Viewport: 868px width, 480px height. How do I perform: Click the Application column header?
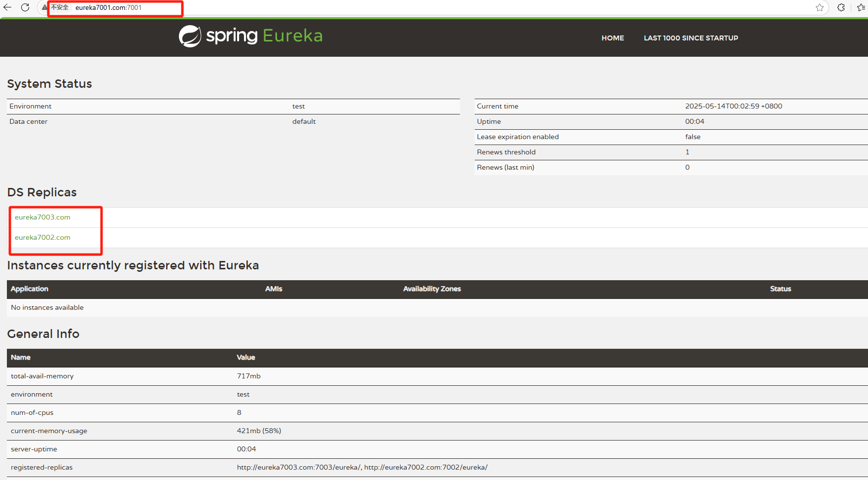(30, 289)
